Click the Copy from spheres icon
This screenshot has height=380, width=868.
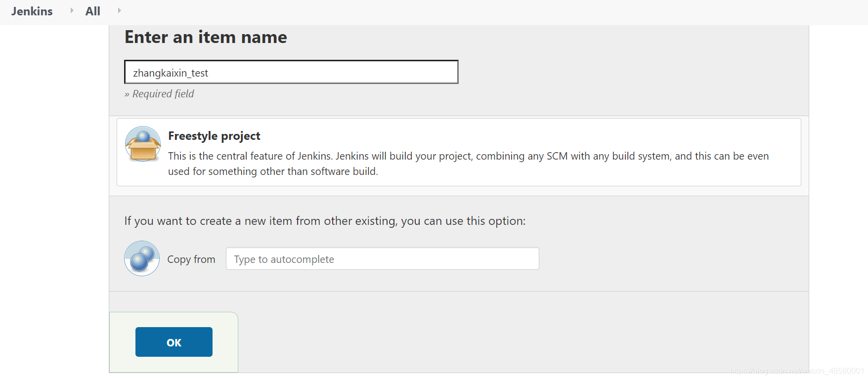click(x=142, y=258)
